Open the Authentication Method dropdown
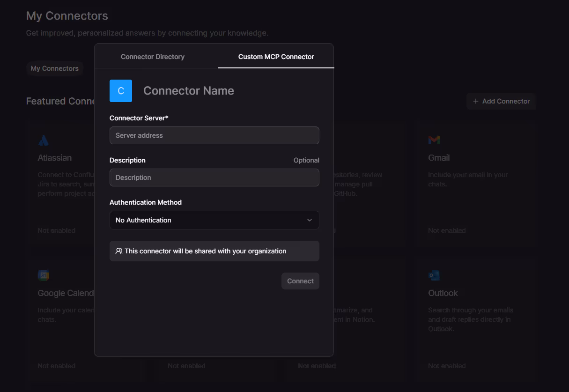The image size is (569, 392). 214,220
